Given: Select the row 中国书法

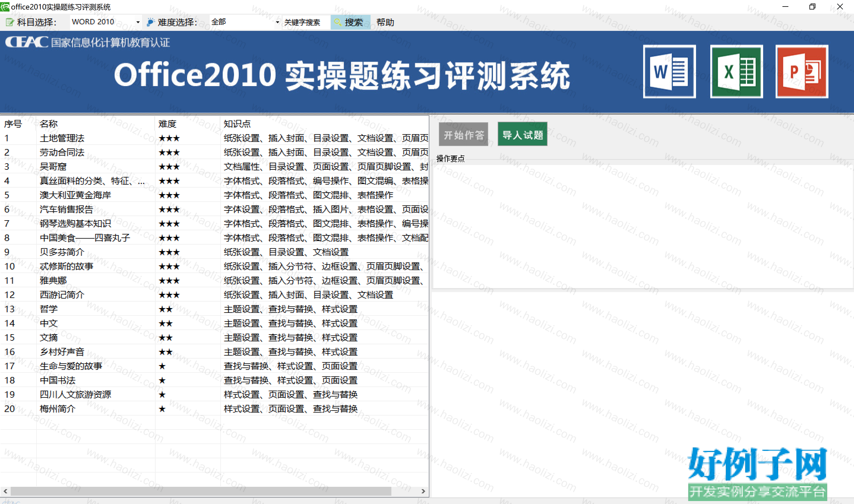Looking at the screenshot, I should [x=214, y=381].
